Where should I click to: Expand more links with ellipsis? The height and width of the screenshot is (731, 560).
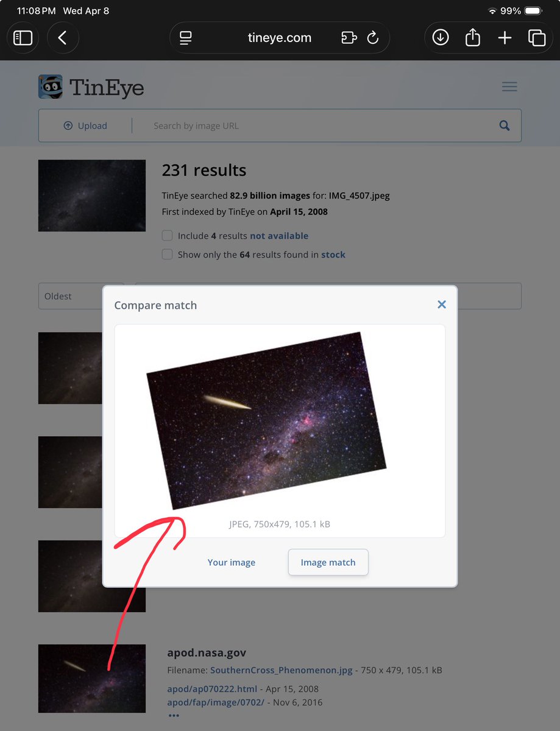pyautogui.click(x=174, y=715)
